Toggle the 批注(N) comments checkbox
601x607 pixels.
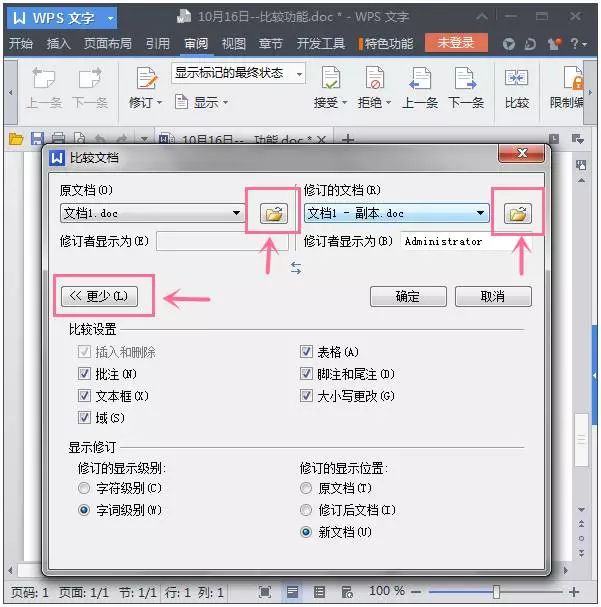(x=84, y=374)
